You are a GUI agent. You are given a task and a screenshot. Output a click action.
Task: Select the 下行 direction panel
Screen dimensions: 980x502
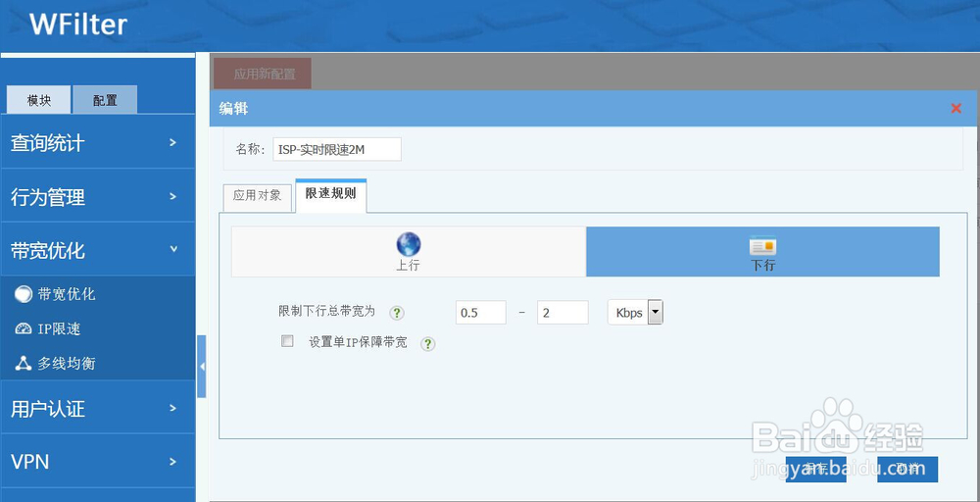tap(762, 252)
